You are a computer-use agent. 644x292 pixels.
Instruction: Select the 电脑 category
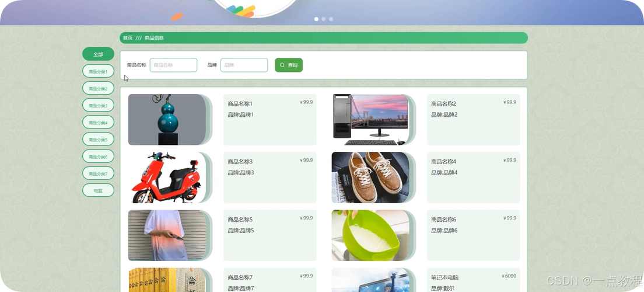click(x=98, y=190)
